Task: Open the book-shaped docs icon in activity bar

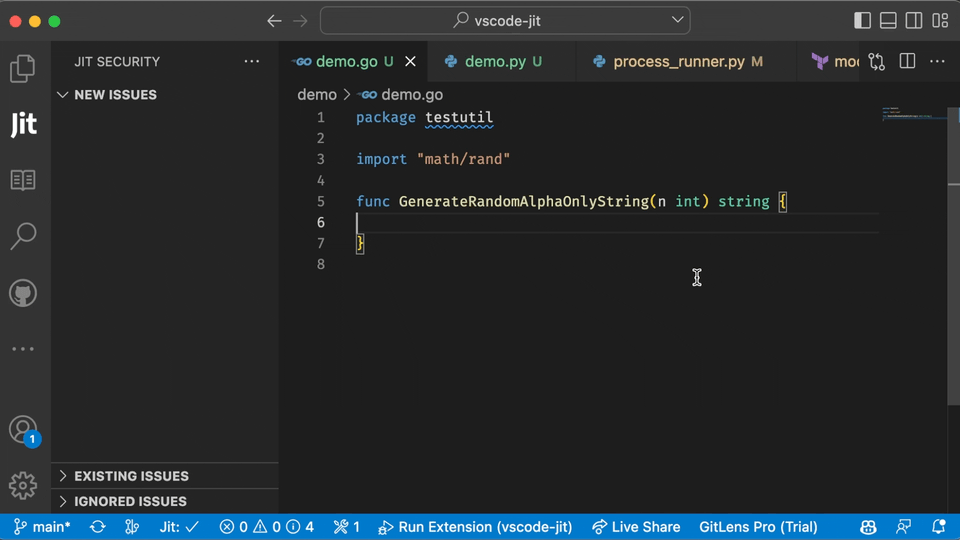Action: pyautogui.click(x=23, y=180)
